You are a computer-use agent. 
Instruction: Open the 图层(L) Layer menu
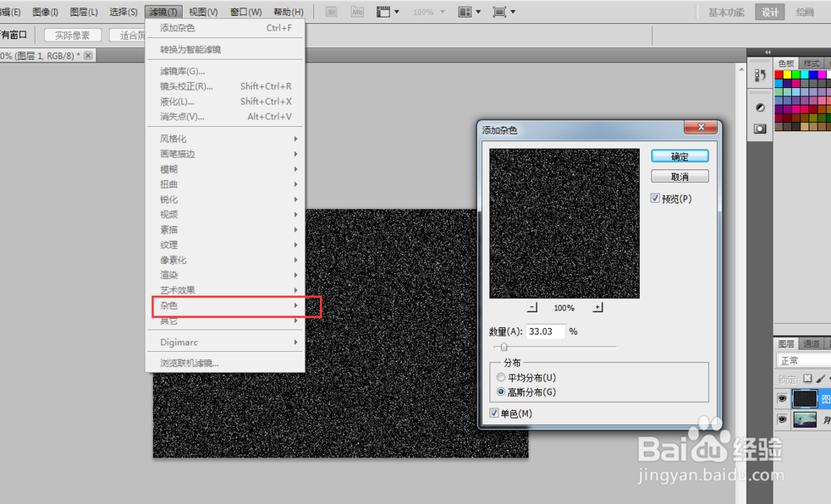click(84, 12)
